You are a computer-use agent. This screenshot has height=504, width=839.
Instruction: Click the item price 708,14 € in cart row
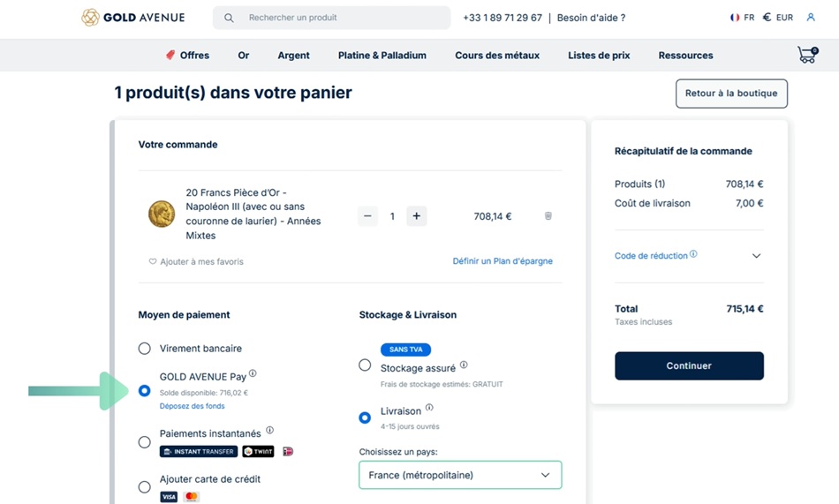point(492,216)
